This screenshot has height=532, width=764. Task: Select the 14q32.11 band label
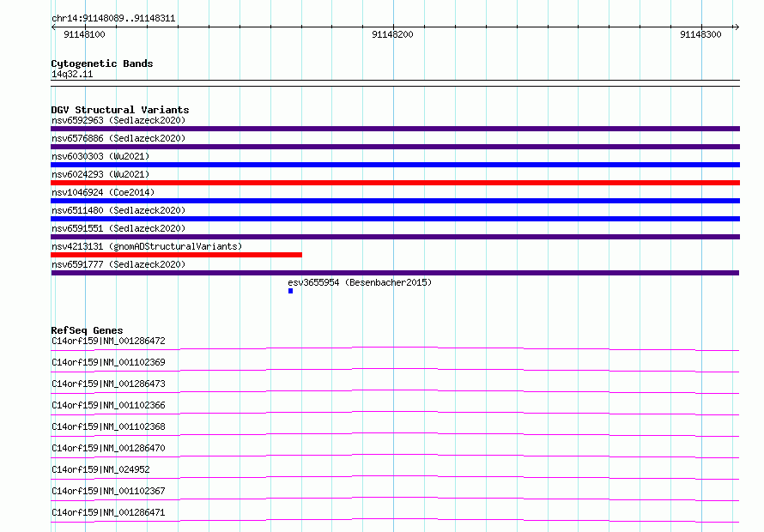[72, 74]
